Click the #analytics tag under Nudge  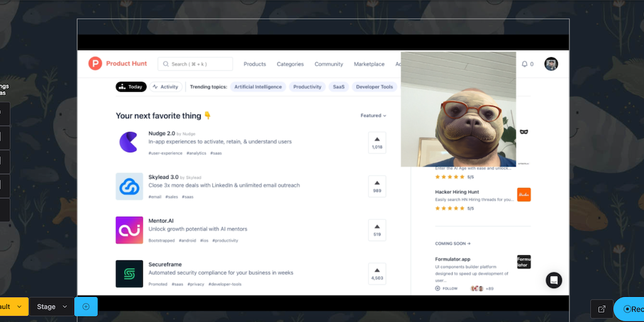click(196, 153)
